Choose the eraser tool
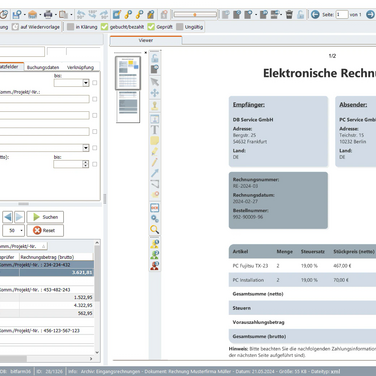The height and width of the screenshot is (376, 376). pos(155,194)
